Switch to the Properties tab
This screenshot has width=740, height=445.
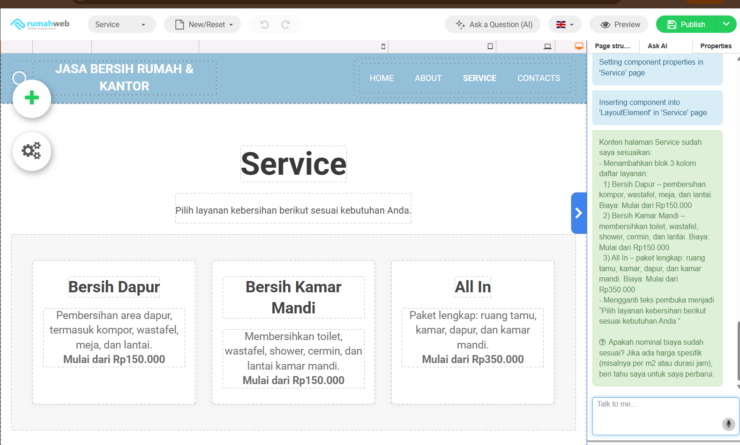(x=715, y=46)
